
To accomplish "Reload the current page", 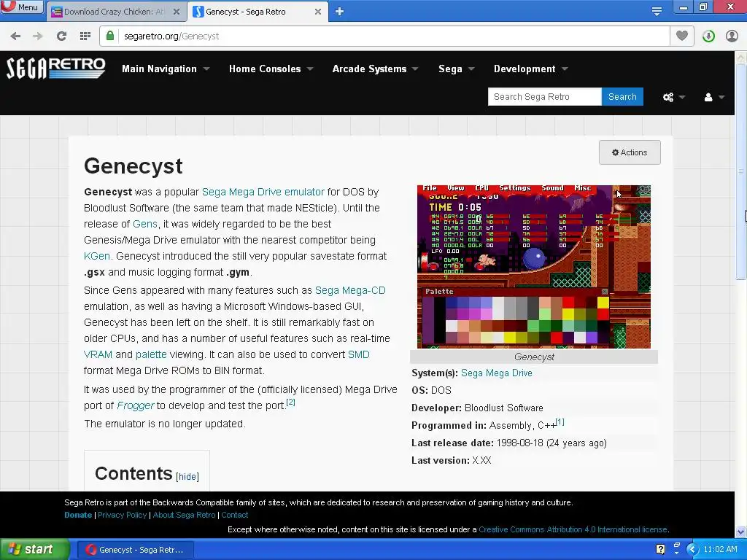I will click(61, 36).
